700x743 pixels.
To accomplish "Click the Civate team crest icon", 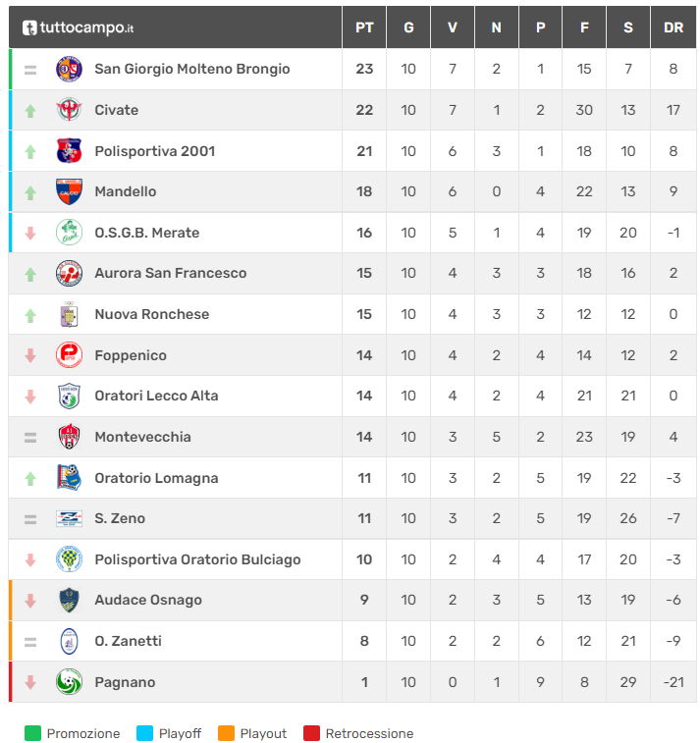I will (69, 110).
